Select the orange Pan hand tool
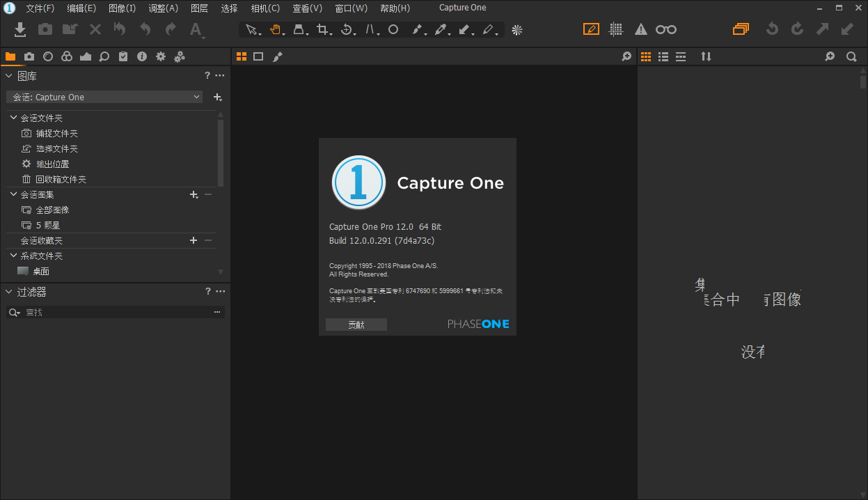The image size is (868, 500). pos(275,29)
